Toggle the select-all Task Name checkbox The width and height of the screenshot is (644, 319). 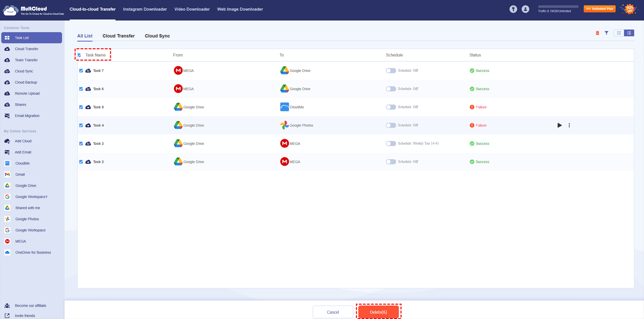coord(80,55)
